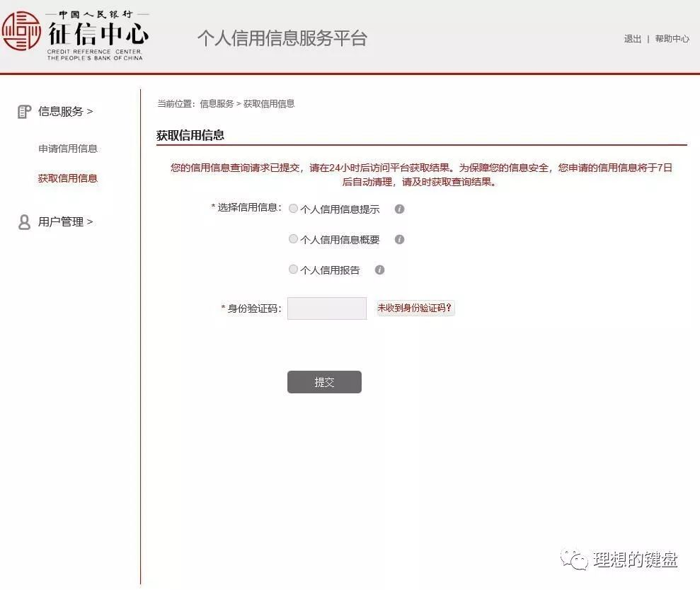The image size is (700, 590).
Task: Click the 身份验证码 field label
Action: pyautogui.click(x=251, y=308)
